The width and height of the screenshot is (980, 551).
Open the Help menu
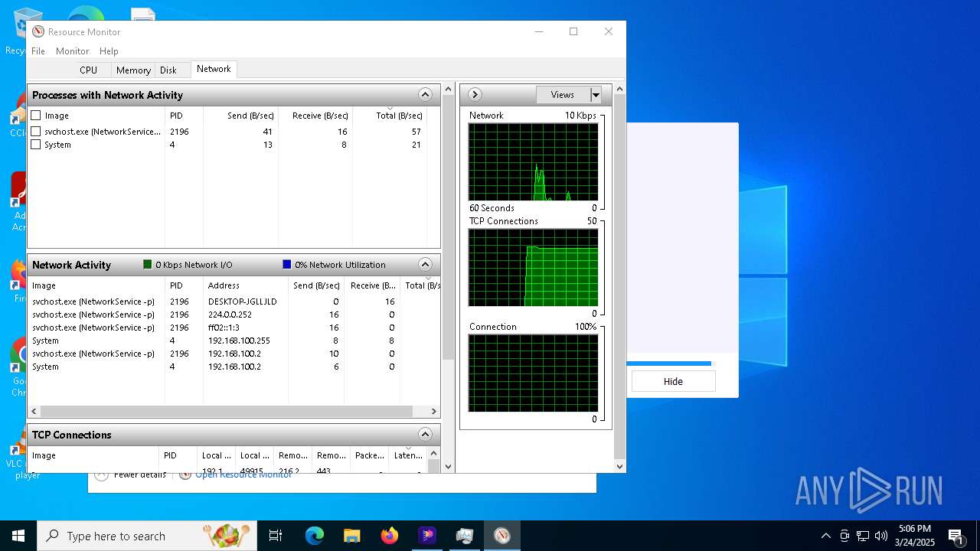click(x=109, y=51)
